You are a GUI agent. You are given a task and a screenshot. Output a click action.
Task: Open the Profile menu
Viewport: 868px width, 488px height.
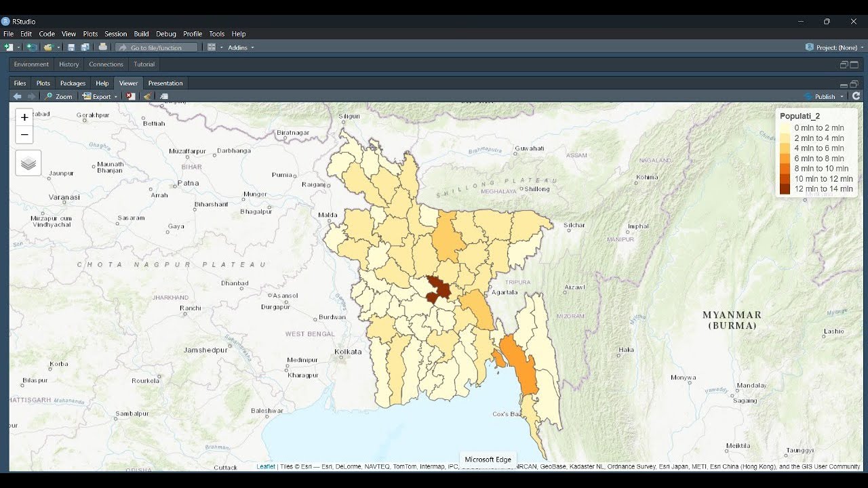193,34
